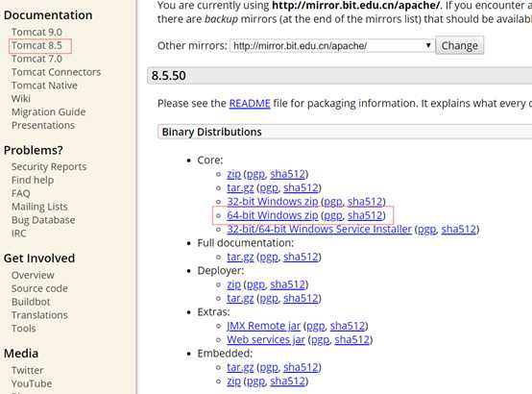532x394 pixels.
Task: Open the Find help link
Action: [33, 180]
